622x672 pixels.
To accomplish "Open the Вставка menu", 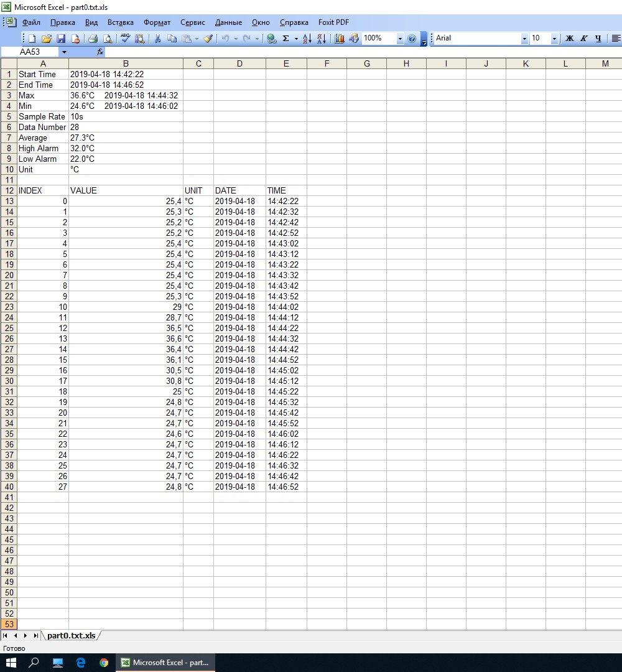I will click(121, 22).
